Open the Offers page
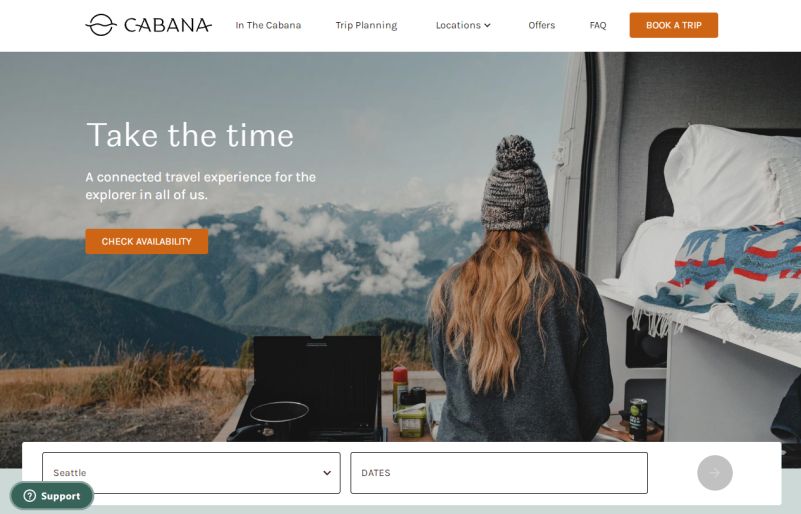This screenshot has height=514, width=801. [x=541, y=25]
